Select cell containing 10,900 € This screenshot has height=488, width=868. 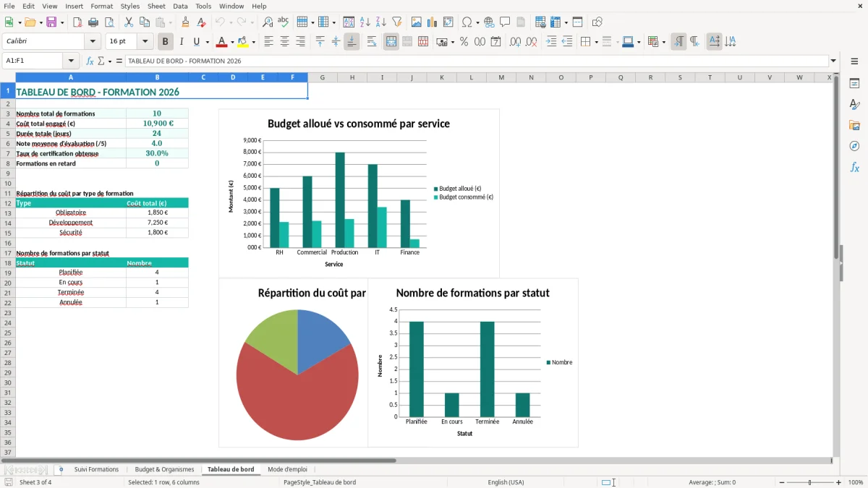pos(157,124)
